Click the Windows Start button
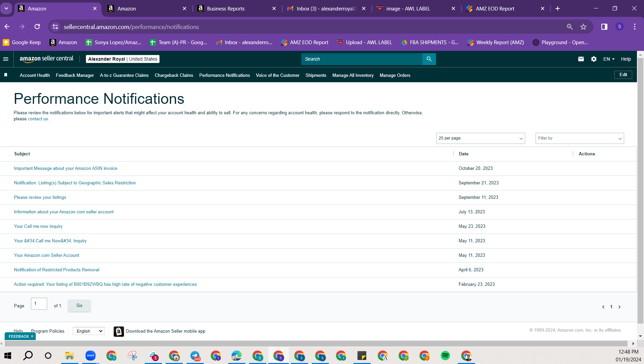Screen dimensions: 644x364 8,356
